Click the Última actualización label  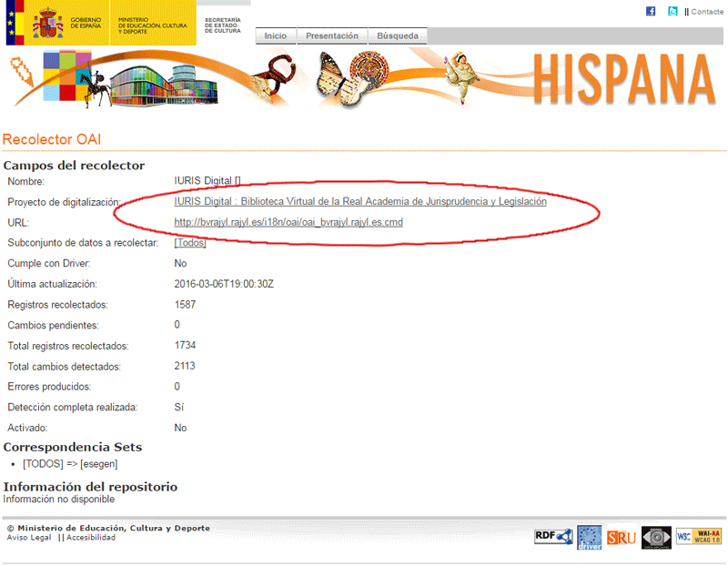click(52, 284)
